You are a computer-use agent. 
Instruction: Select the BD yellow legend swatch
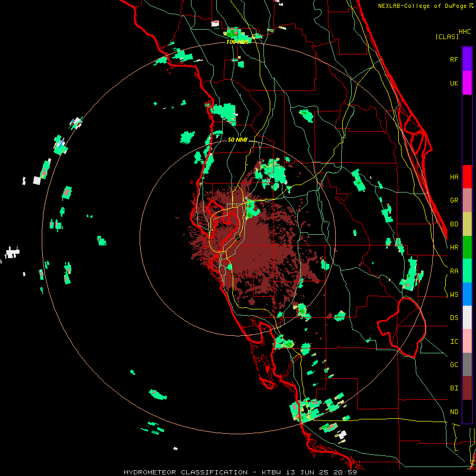(x=467, y=224)
